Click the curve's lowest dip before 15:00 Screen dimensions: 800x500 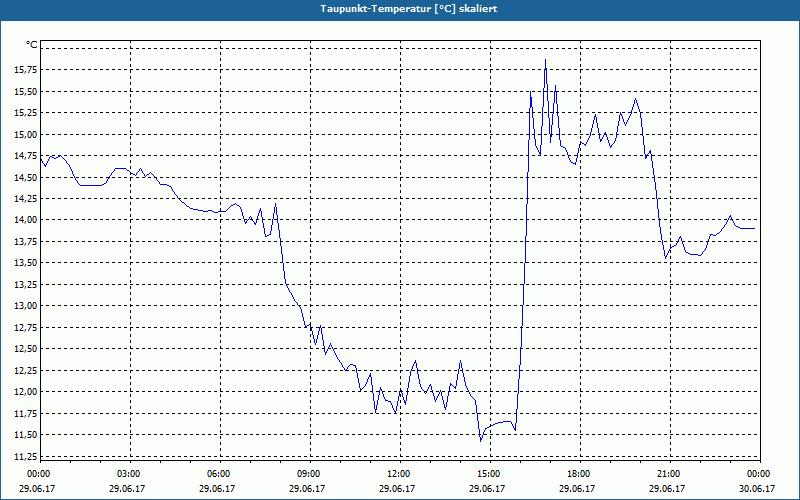(x=481, y=440)
